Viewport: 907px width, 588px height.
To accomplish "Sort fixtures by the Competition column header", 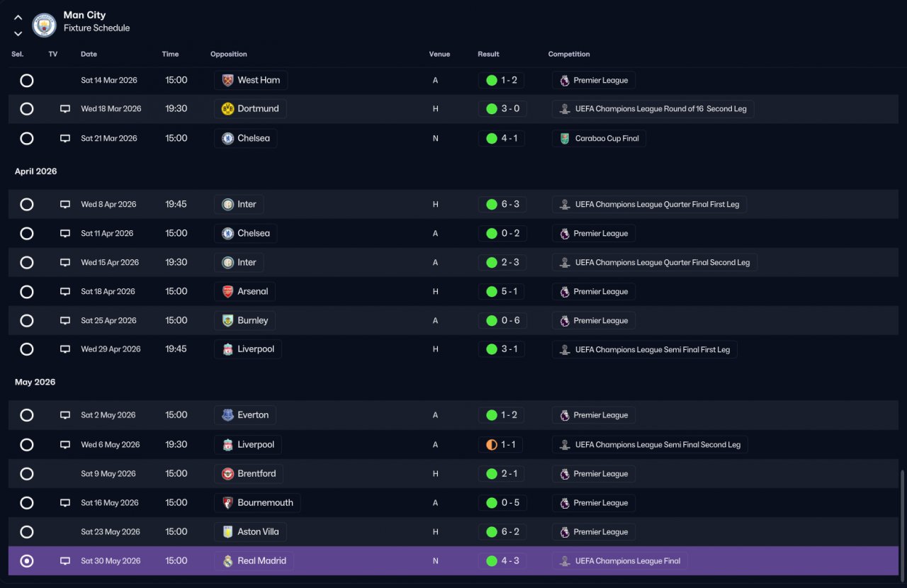I will point(569,55).
